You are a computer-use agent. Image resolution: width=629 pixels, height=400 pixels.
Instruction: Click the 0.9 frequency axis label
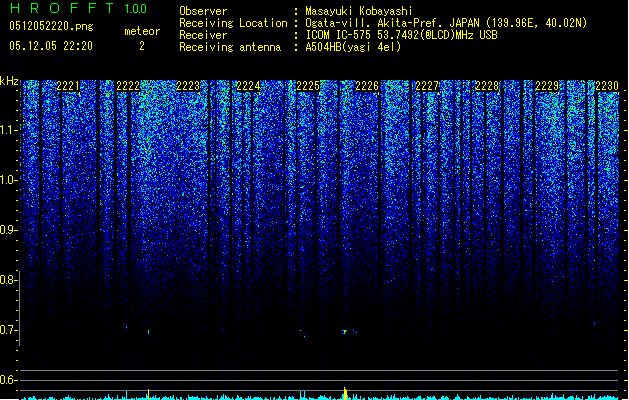point(8,230)
